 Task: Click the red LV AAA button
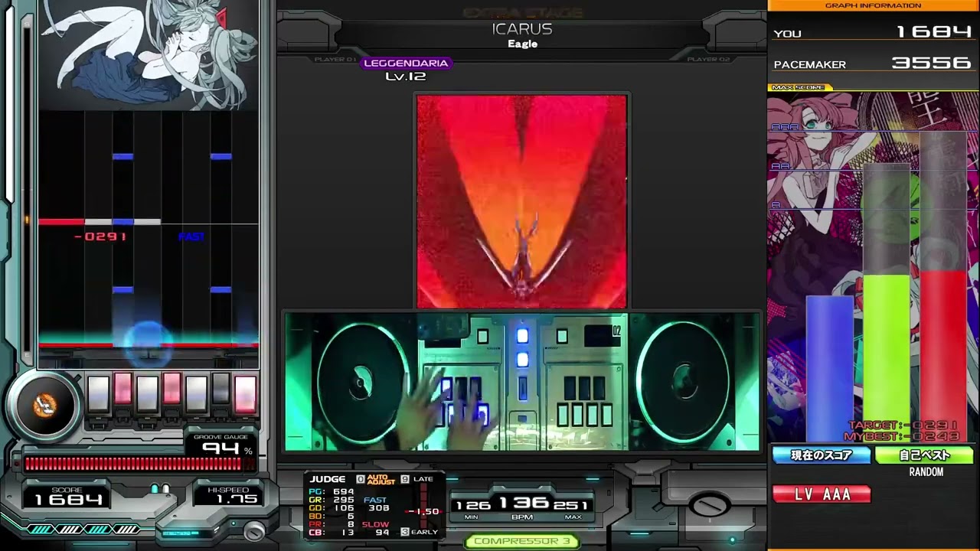tap(822, 494)
